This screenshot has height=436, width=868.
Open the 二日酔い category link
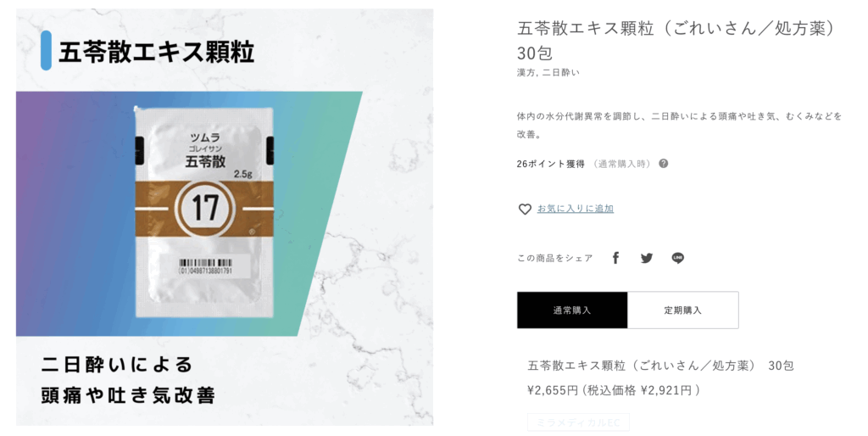coord(561,73)
